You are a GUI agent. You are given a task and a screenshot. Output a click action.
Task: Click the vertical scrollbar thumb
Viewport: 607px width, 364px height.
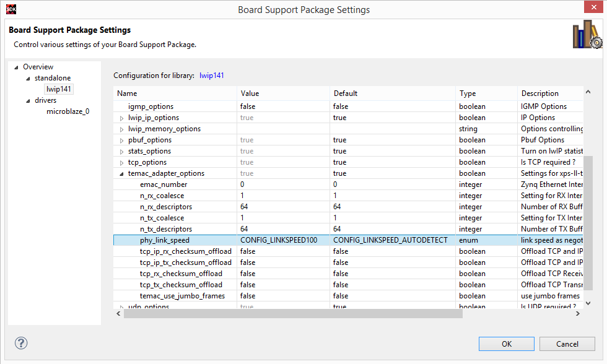click(588, 223)
